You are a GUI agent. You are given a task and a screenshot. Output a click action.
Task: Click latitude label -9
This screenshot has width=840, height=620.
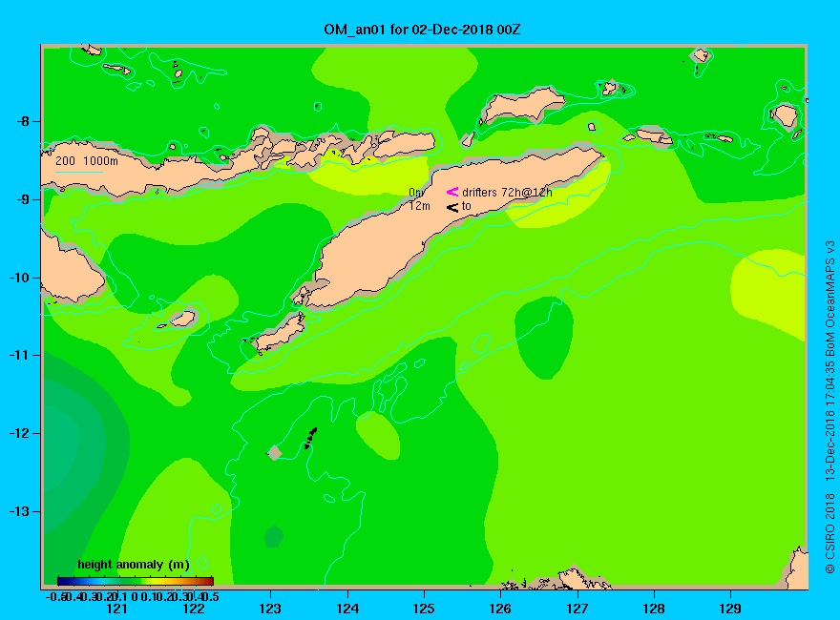(x=23, y=199)
